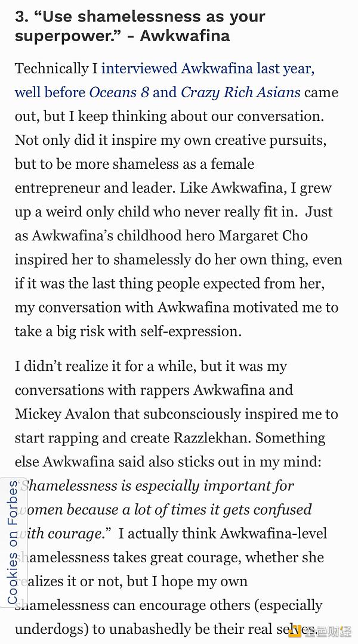This screenshot has width=358, height=644.
Task: Click the gold watermark logo icon
Action: click(294, 631)
